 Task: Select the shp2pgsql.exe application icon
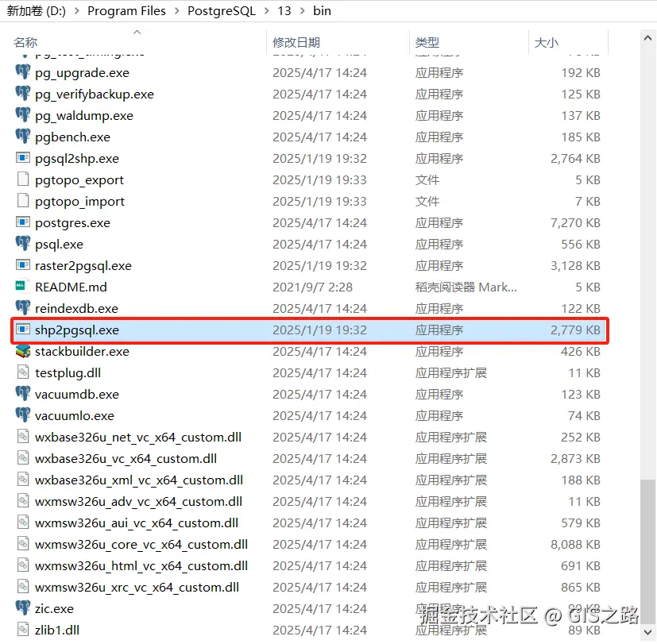point(23,330)
